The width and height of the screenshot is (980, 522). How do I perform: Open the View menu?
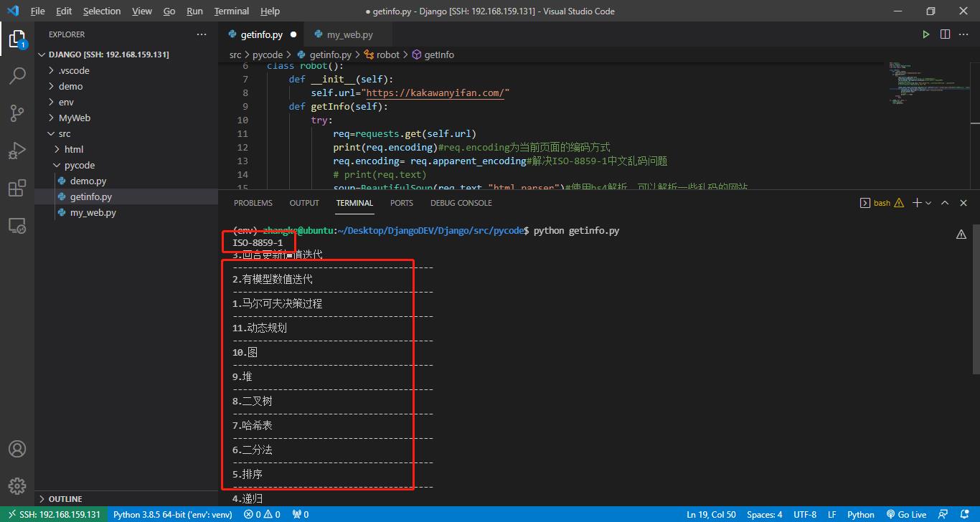142,11
